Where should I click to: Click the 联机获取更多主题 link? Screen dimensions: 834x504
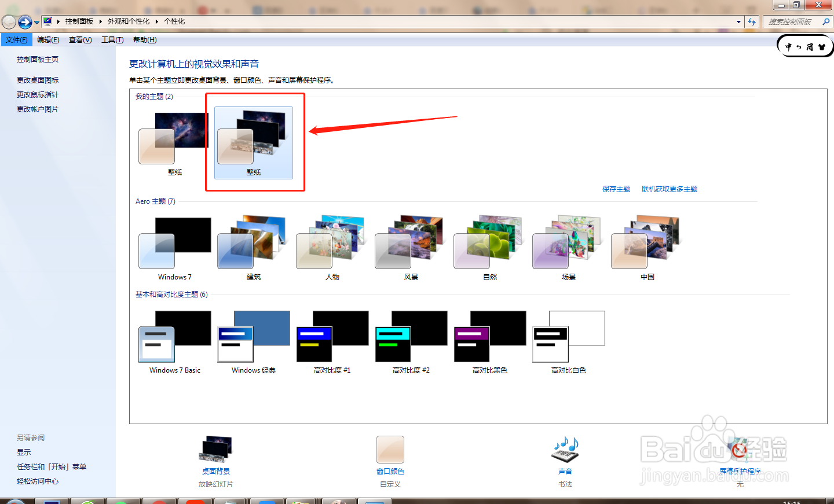[670, 189]
